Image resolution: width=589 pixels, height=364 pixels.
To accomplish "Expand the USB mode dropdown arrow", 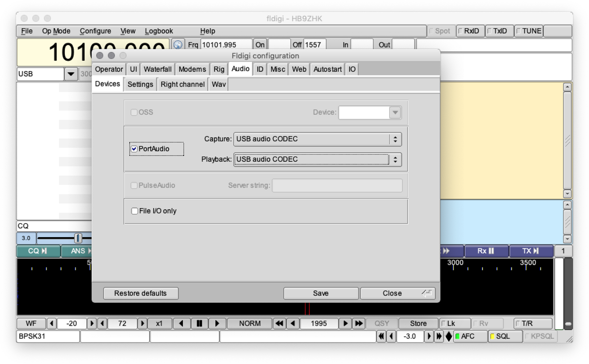I will click(x=71, y=74).
